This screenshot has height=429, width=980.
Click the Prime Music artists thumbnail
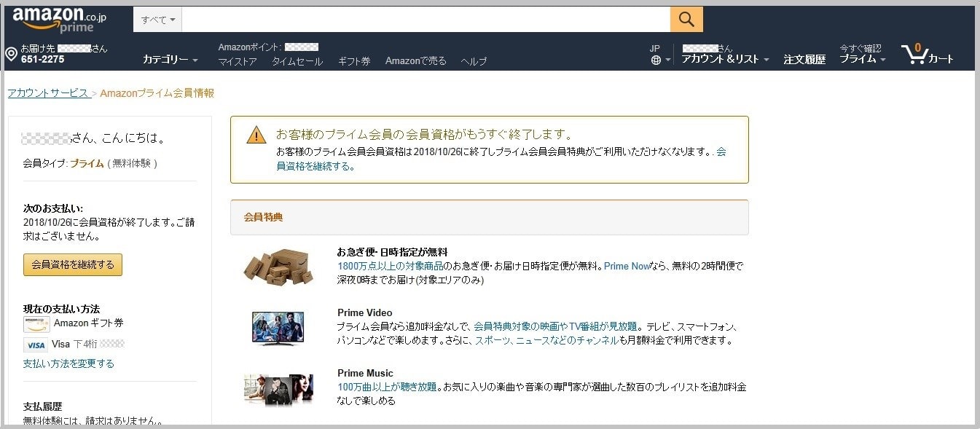278,390
